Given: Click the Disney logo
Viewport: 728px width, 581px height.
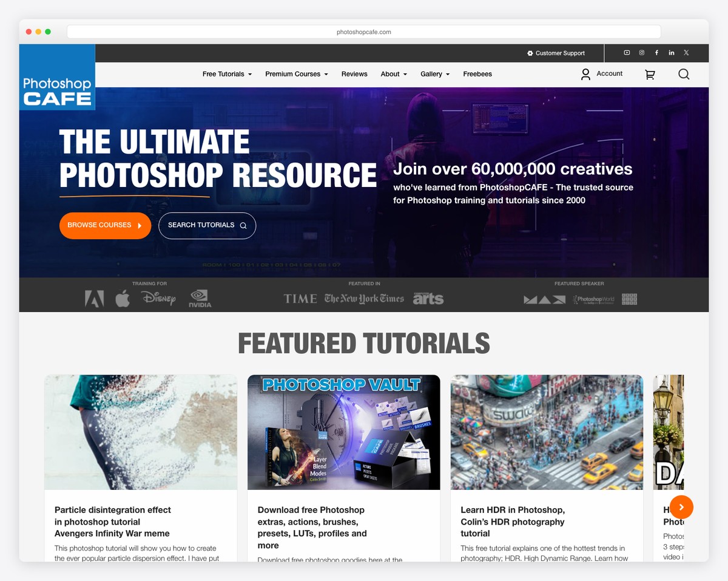Looking at the screenshot, I should [158, 298].
